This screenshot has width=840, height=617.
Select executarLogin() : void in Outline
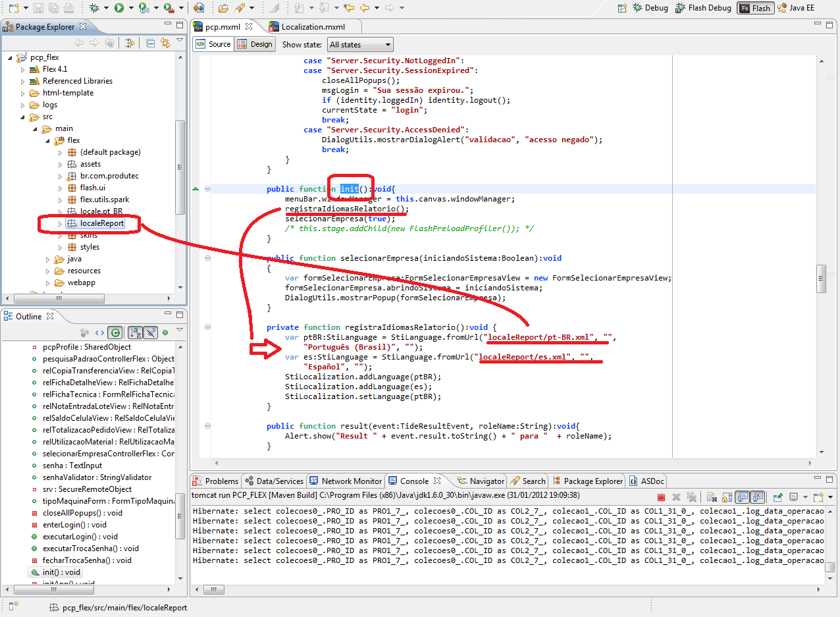coord(80,537)
